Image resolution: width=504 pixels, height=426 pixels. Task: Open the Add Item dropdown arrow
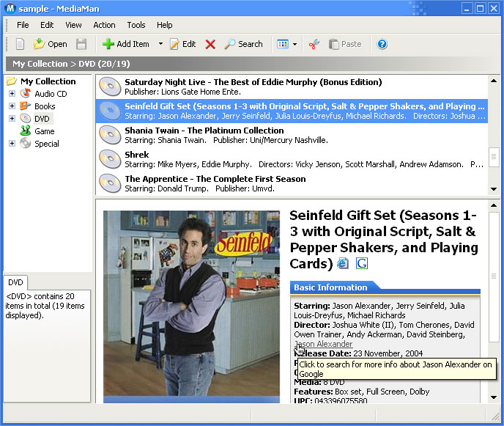point(160,44)
